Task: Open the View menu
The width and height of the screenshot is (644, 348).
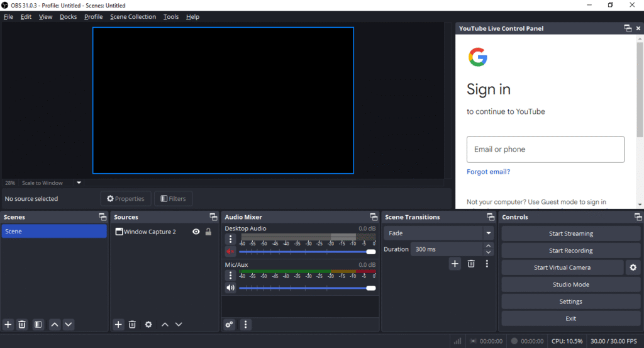Action: 45,17
